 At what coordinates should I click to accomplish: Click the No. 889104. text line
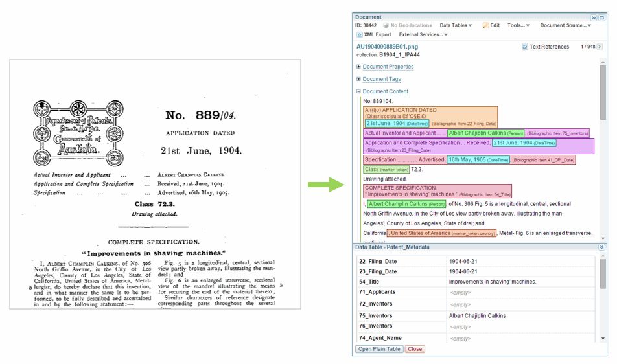coord(378,101)
